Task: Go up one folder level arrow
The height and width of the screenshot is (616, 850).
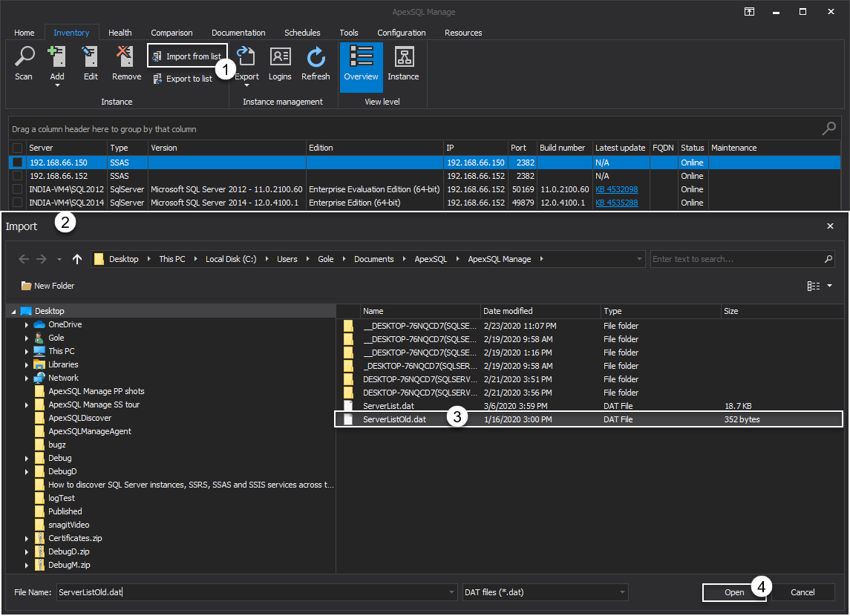Action: coord(77,259)
